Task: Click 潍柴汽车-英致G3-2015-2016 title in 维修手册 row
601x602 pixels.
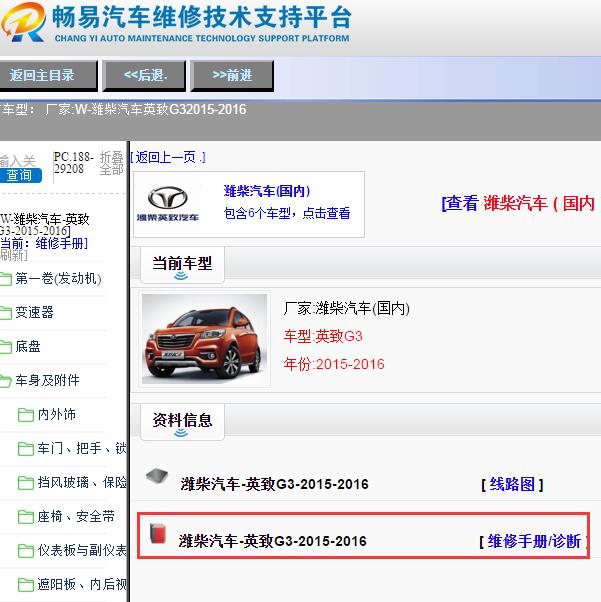Action: 272,541
